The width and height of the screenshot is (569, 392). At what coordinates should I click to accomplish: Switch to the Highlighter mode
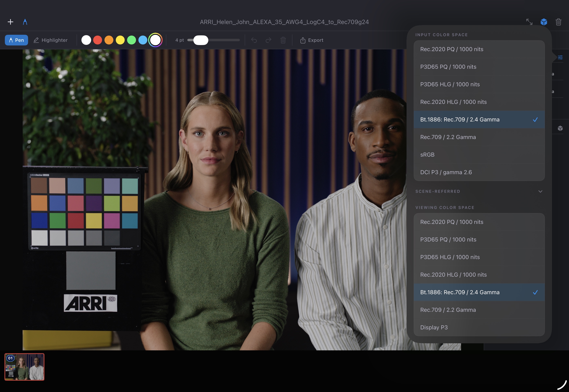pos(51,40)
